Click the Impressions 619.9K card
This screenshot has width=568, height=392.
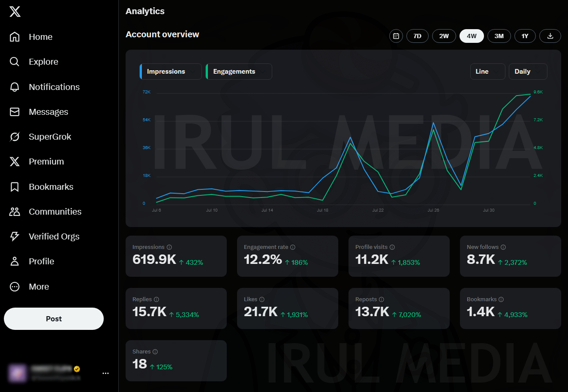[176, 256]
